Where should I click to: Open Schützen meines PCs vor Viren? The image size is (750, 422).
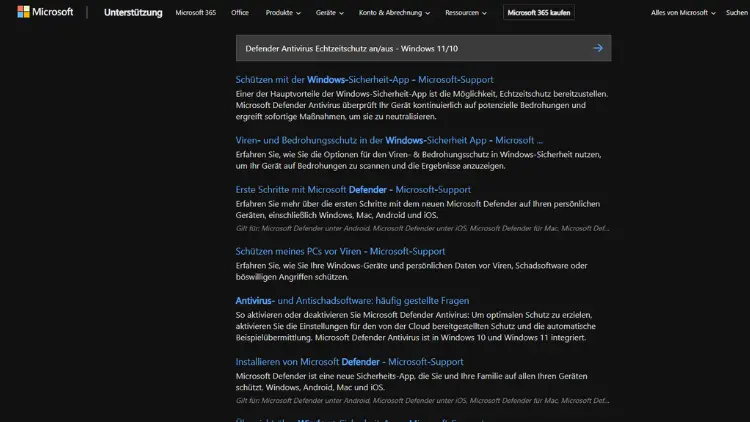(340, 251)
